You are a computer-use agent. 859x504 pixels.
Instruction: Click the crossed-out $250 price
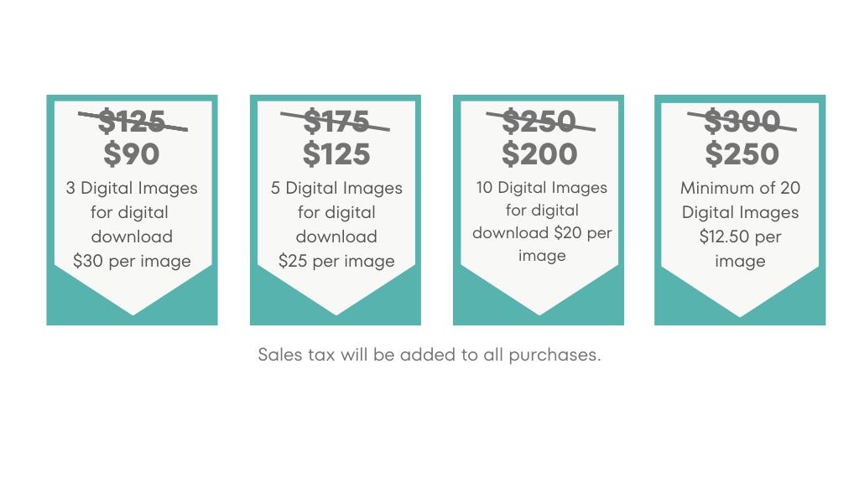(x=540, y=121)
